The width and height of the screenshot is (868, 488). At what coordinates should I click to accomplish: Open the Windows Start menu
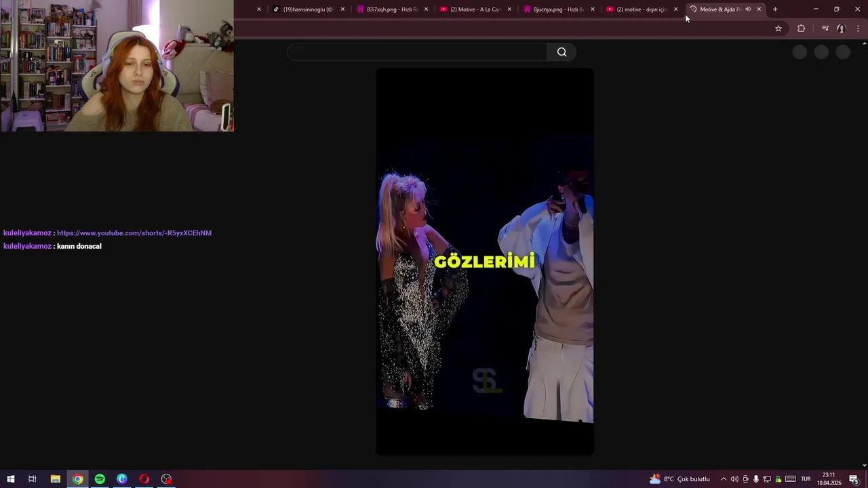coord(11,479)
